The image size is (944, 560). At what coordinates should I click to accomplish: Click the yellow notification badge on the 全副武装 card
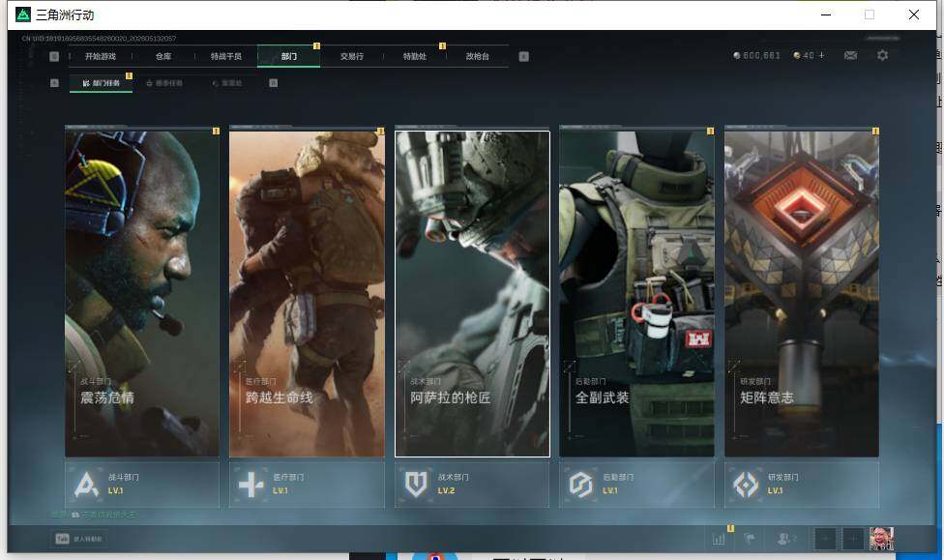click(x=710, y=132)
